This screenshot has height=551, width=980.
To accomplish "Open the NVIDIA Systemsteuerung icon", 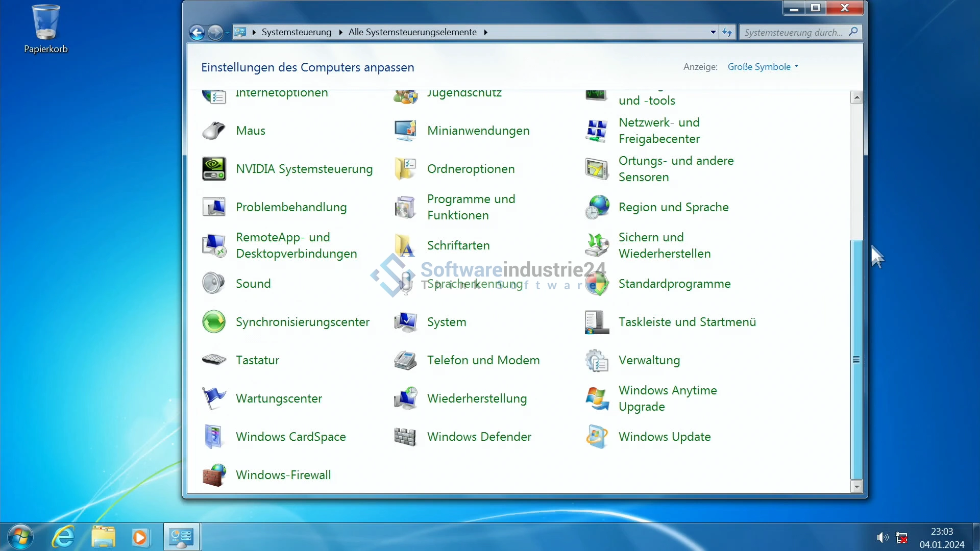I will coord(214,169).
